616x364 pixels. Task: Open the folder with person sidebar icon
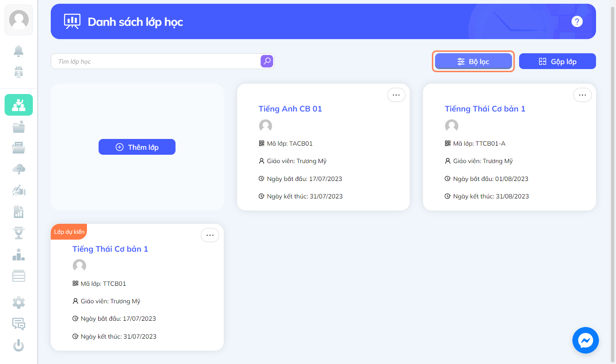pos(19,126)
